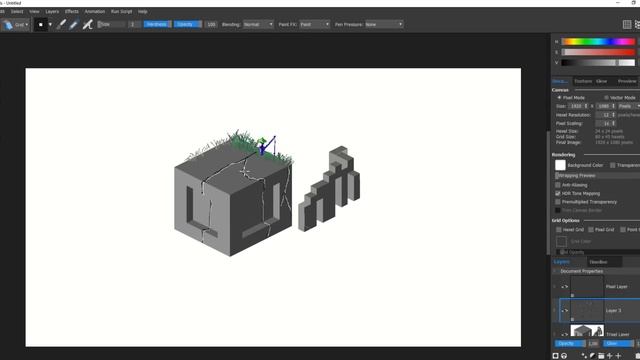Click the layer Opacity slider below layers

[570, 344]
